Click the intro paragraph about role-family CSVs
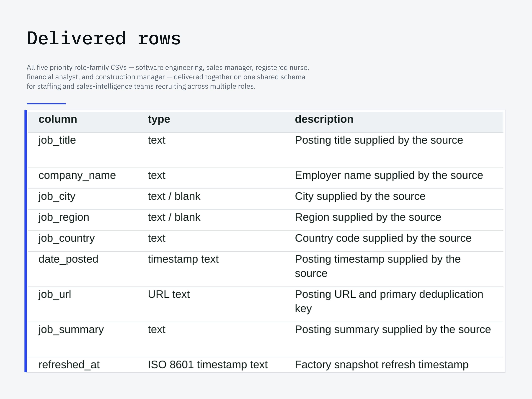Screen dimensions: 532x399 [x=168, y=77]
